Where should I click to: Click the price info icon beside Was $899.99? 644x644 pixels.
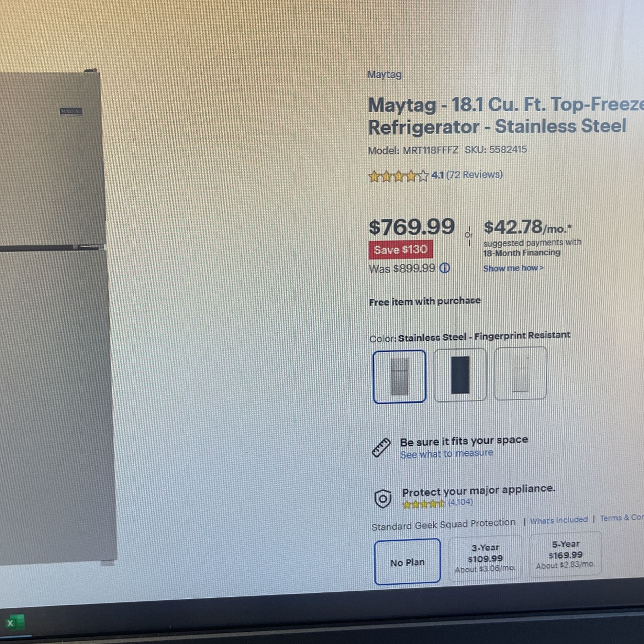click(x=445, y=268)
